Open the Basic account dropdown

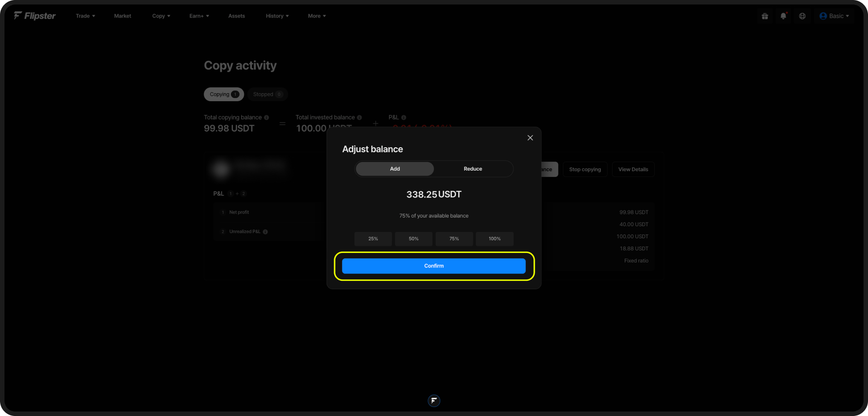click(x=834, y=16)
